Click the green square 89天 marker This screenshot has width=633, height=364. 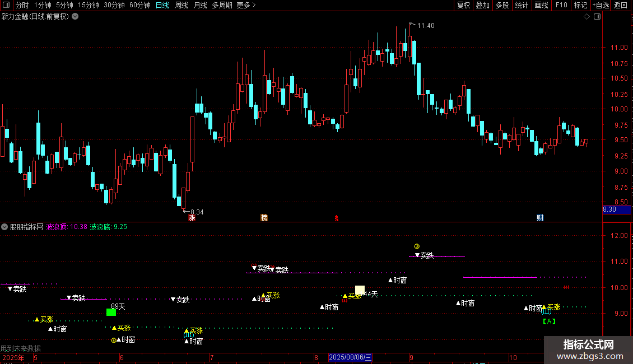tap(111, 312)
